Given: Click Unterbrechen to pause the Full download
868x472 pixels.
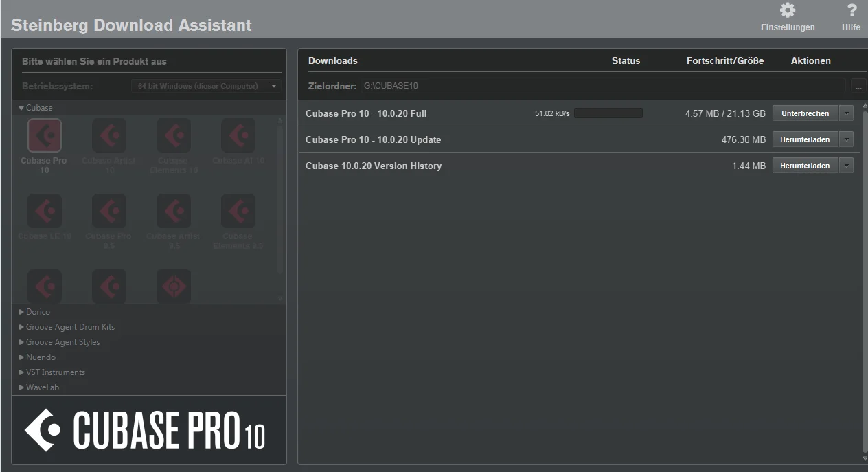Looking at the screenshot, I should [x=806, y=113].
